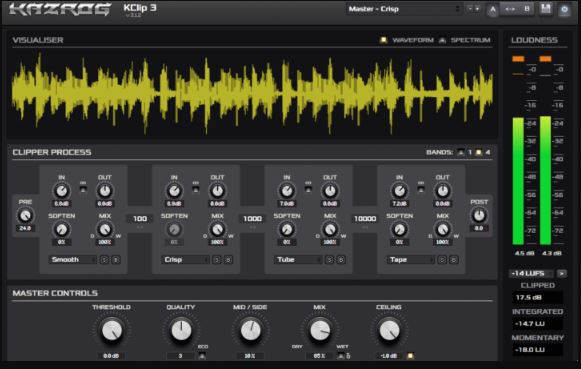
Task: Select the A comparison state
Action: coord(493,10)
